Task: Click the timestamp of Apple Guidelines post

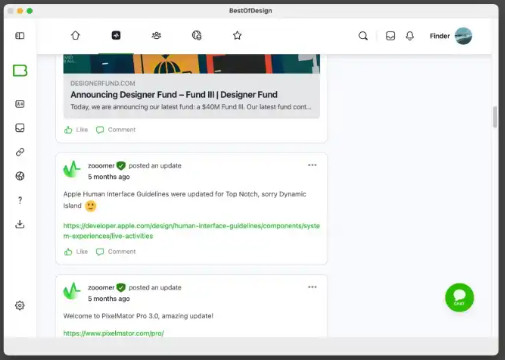Action: (109, 177)
